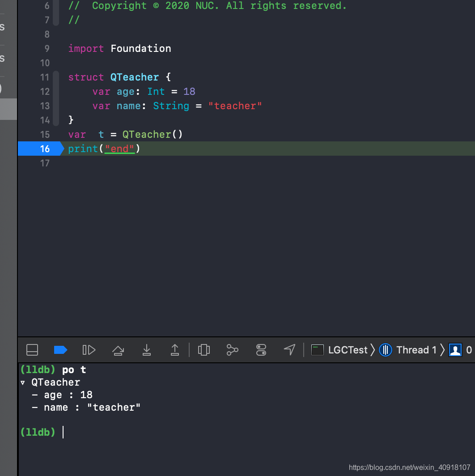Click code folding ribbon beside struct QTeacher

56,98
